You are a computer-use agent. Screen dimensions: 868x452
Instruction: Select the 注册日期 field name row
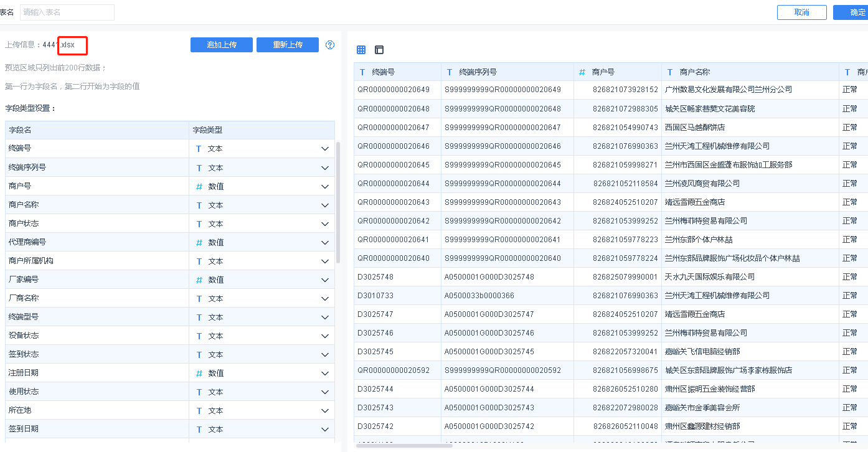(x=97, y=373)
